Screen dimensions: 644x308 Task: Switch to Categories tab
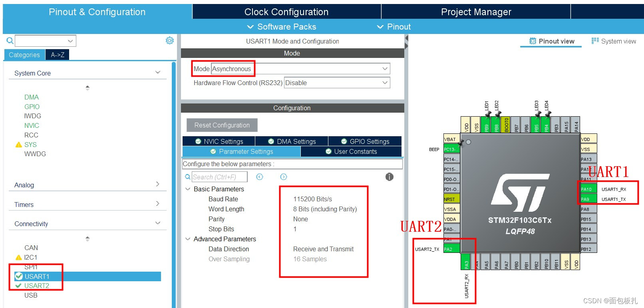24,55
